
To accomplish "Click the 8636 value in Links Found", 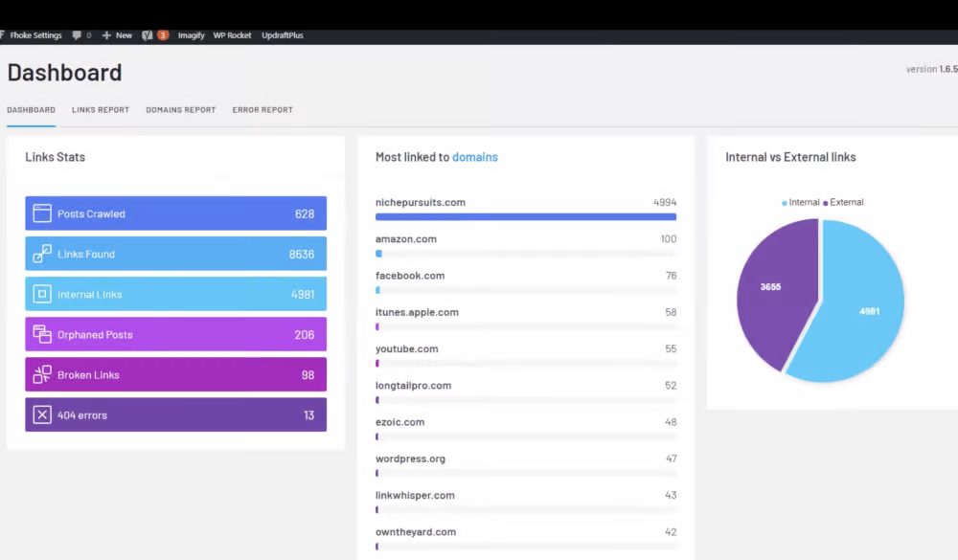I will [x=302, y=254].
